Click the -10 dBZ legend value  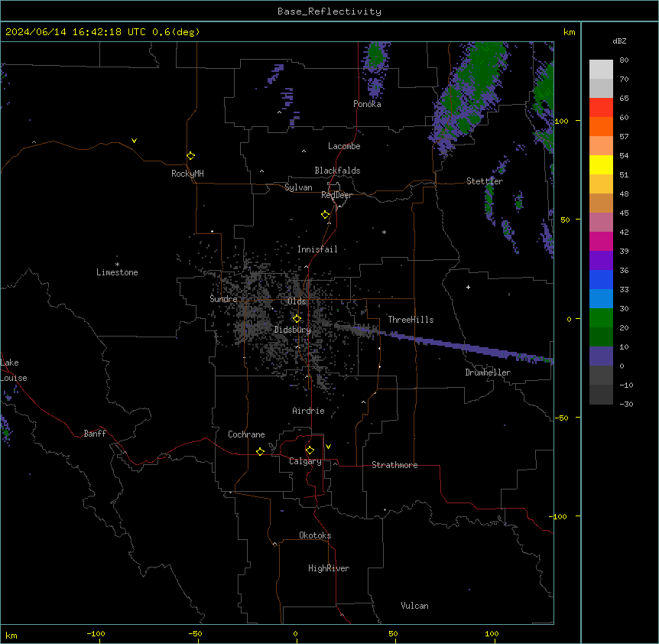[x=626, y=385]
